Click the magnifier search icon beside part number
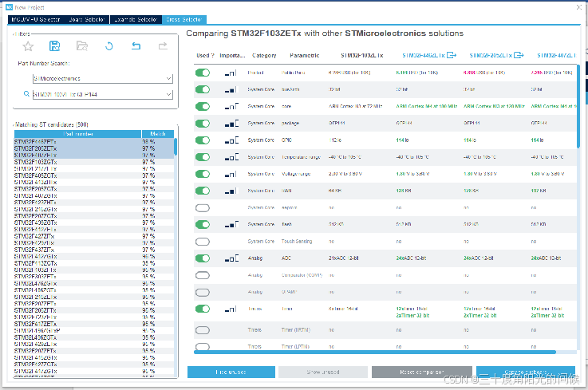588x390 pixels. 26,94
